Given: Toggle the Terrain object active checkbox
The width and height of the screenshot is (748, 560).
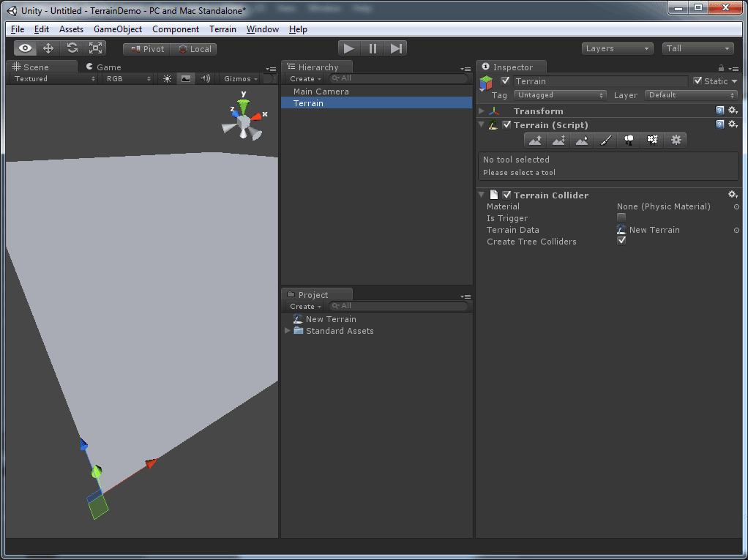Looking at the screenshot, I should (506, 81).
